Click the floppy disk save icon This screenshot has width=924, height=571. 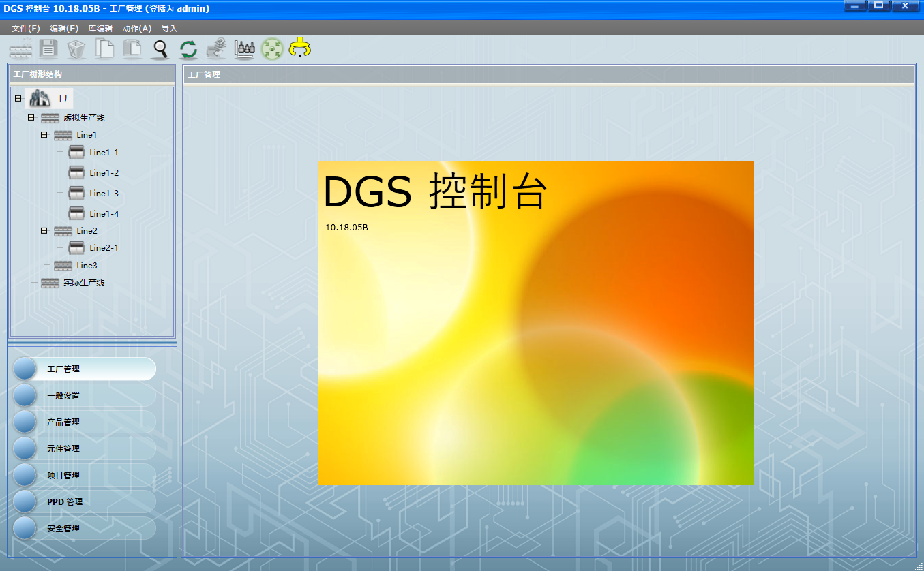[48, 48]
